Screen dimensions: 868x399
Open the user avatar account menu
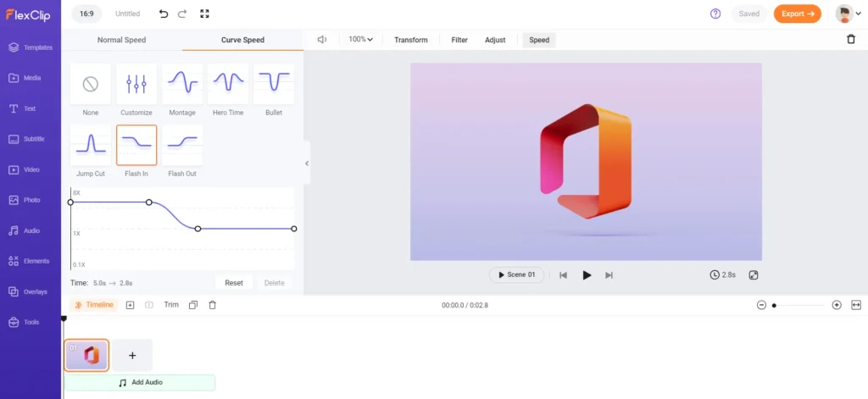point(848,14)
